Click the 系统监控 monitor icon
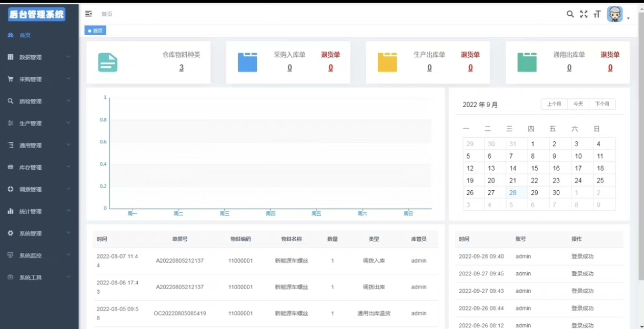This screenshot has width=644, height=329. (11, 255)
